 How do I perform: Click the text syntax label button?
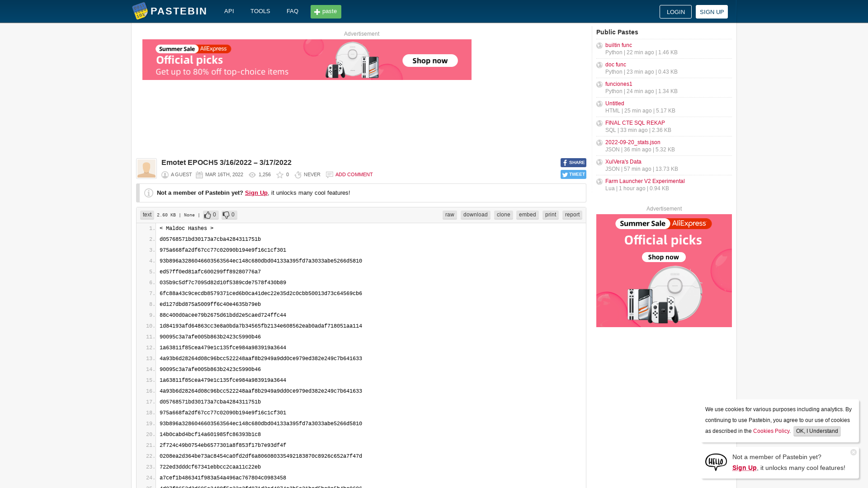(147, 215)
